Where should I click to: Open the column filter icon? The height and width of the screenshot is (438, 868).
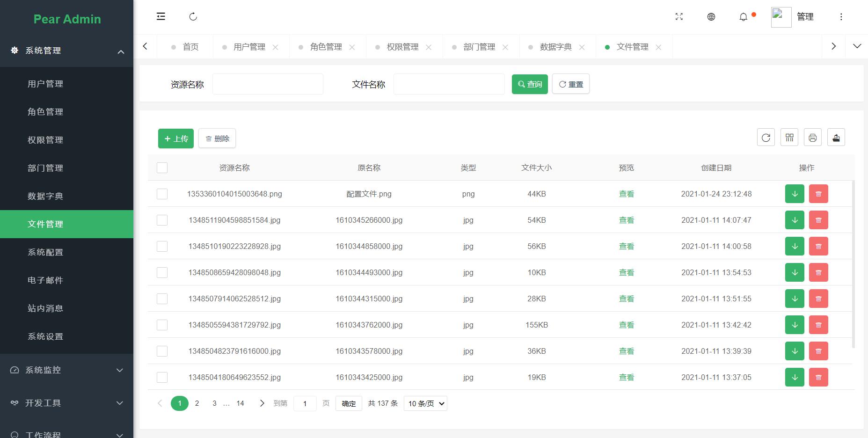(789, 138)
